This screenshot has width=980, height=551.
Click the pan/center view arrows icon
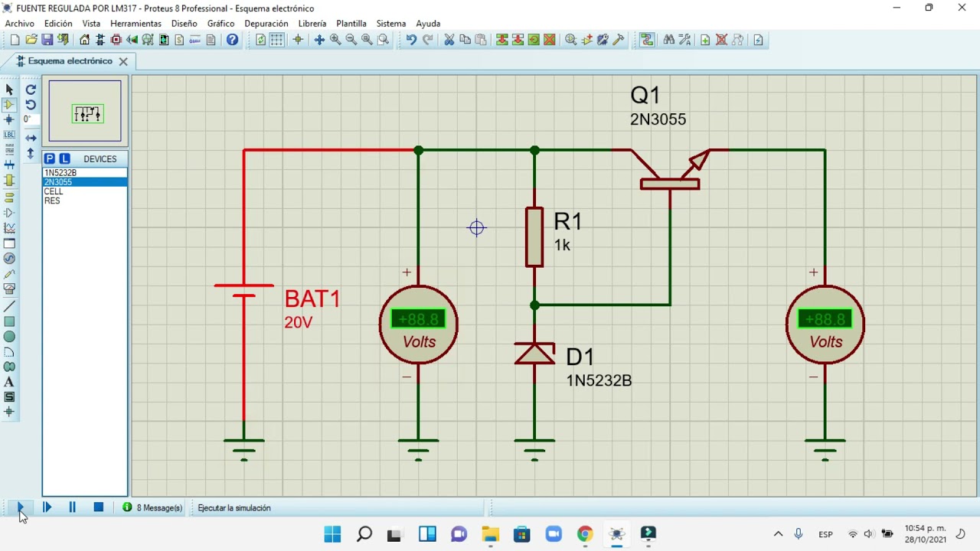319,40
